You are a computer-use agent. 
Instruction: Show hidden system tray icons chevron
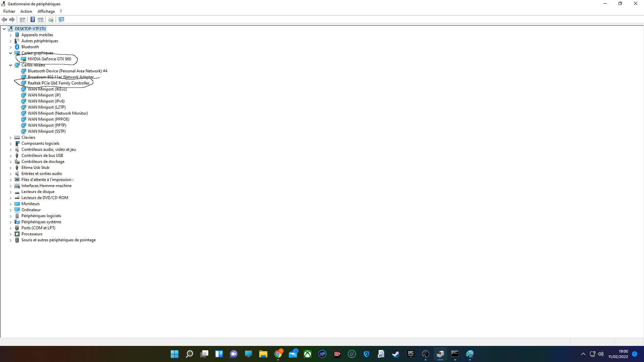583,354
